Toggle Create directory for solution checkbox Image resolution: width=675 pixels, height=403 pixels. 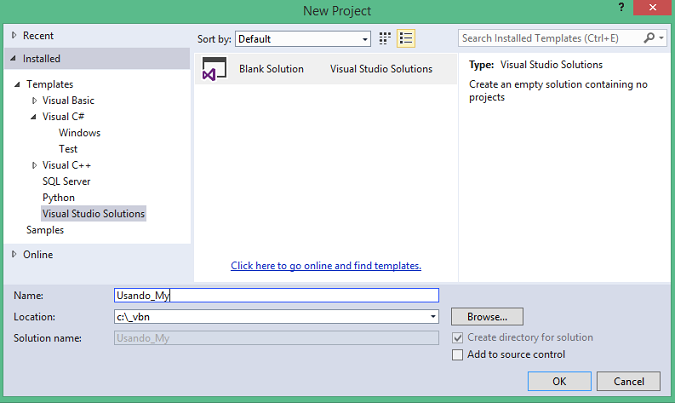pos(458,338)
